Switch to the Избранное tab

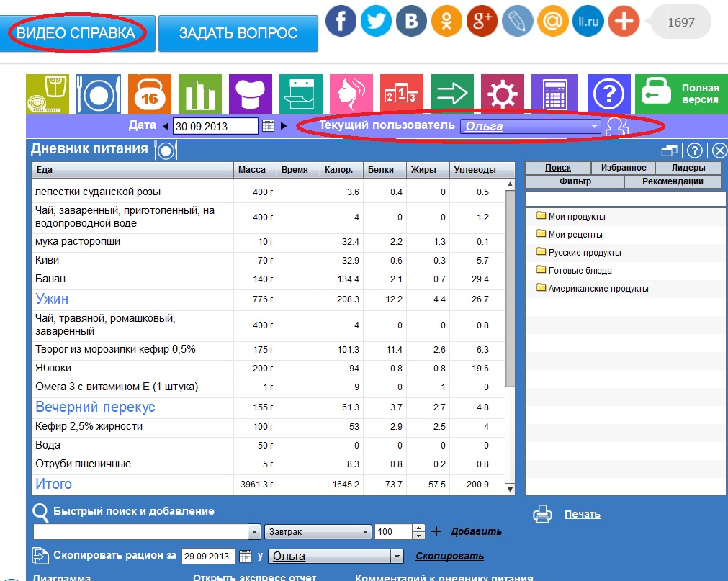tap(623, 167)
